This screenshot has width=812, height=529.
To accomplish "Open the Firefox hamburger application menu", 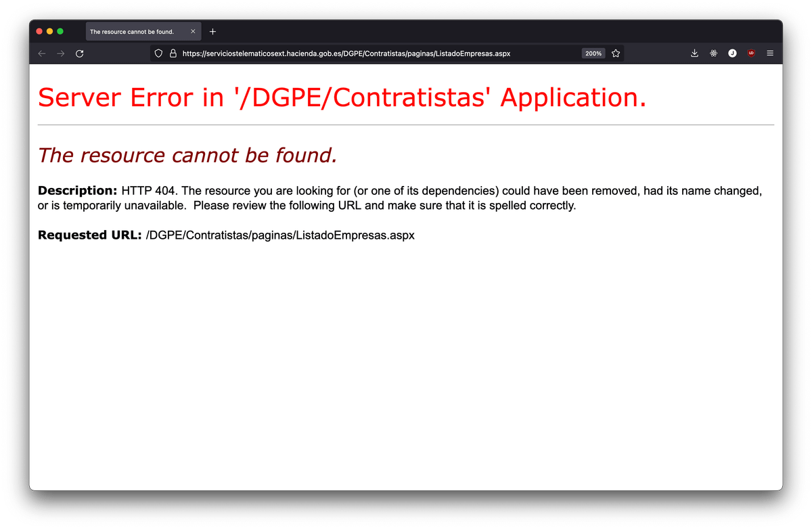I will [x=770, y=53].
